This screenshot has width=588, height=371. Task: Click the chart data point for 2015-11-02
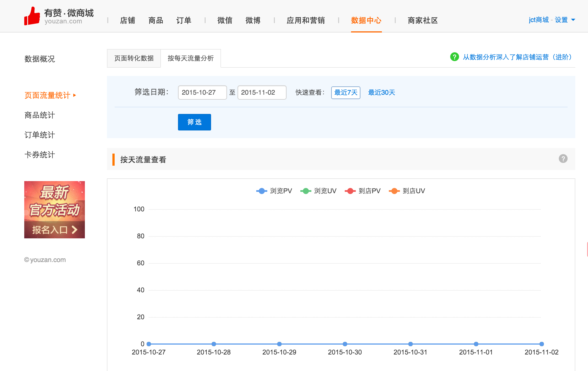[542, 344]
